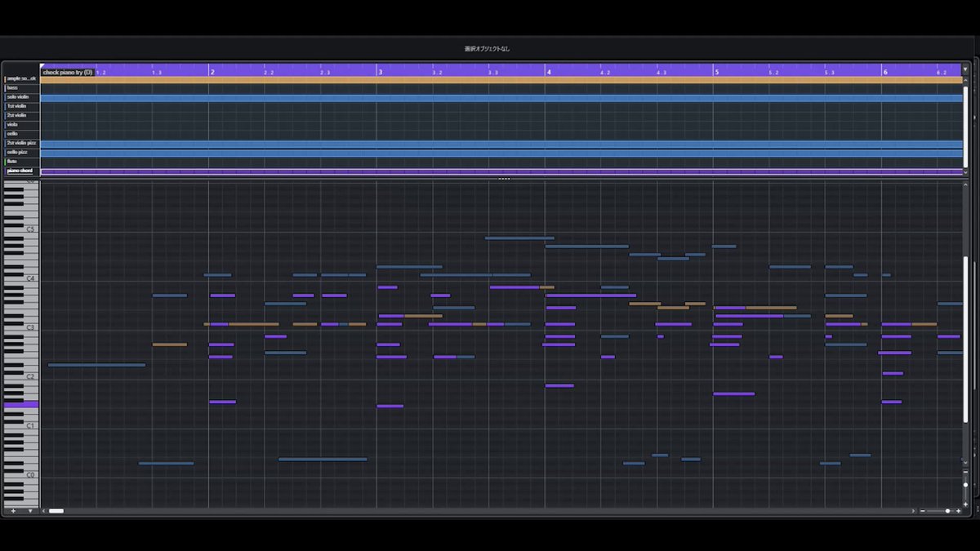Click the horizontal zoom-in plus button

coord(958,511)
